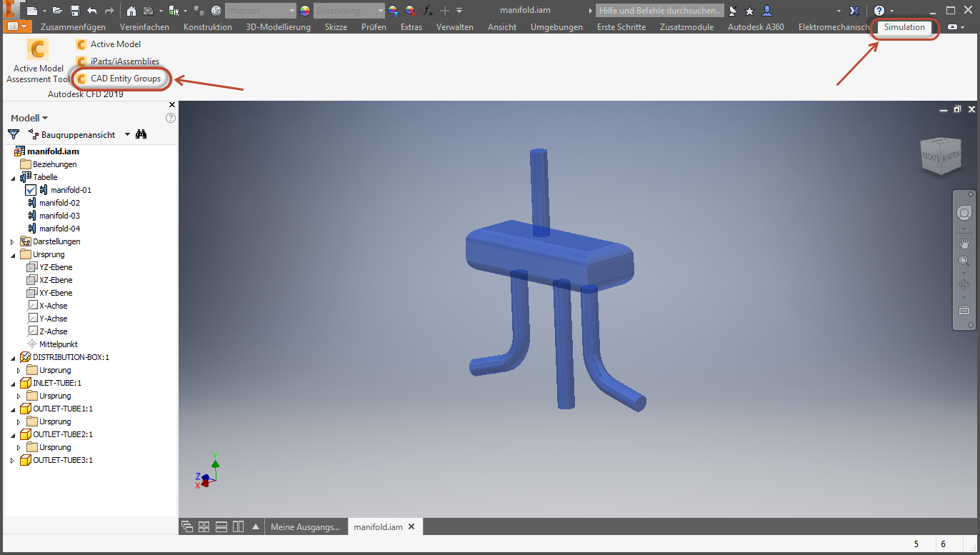Collapse the Tabelle node

click(13, 177)
